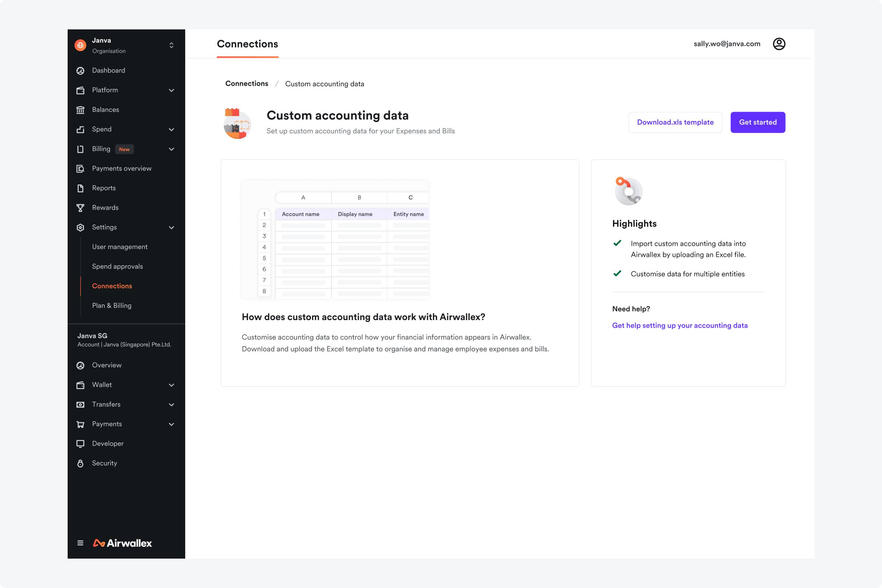Collapse sidebar with hamburger menu icon
882x588 pixels.
tap(80, 543)
